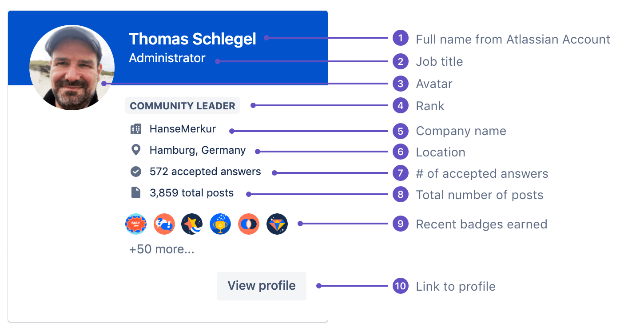Click the gold trophy badge
This screenshot has height=336, width=644.
point(220,224)
